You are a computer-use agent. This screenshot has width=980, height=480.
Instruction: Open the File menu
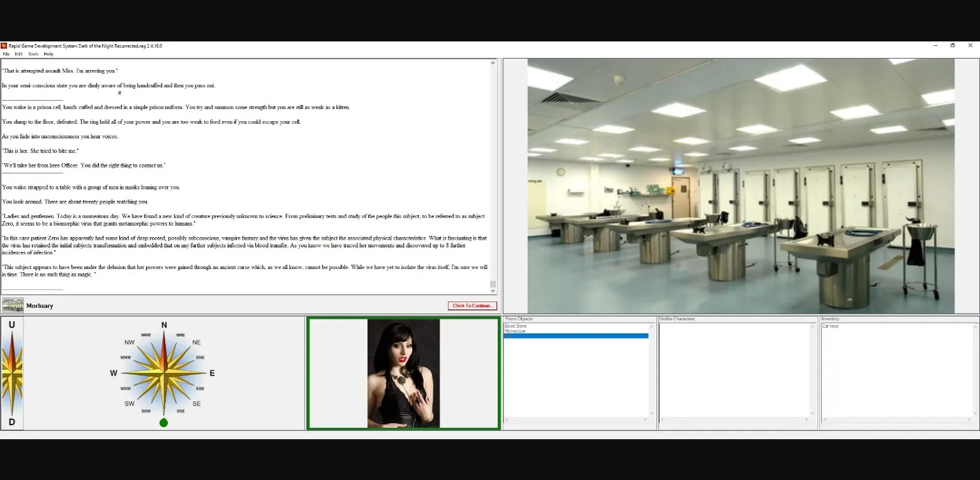click(x=6, y=54)
